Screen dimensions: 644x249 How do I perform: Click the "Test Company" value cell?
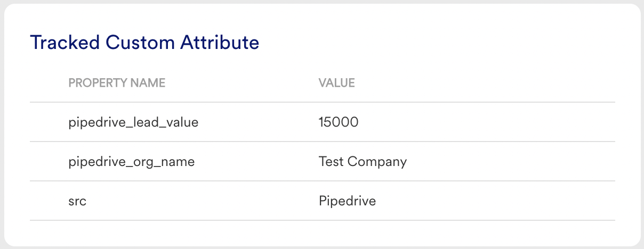click(363, 162)
